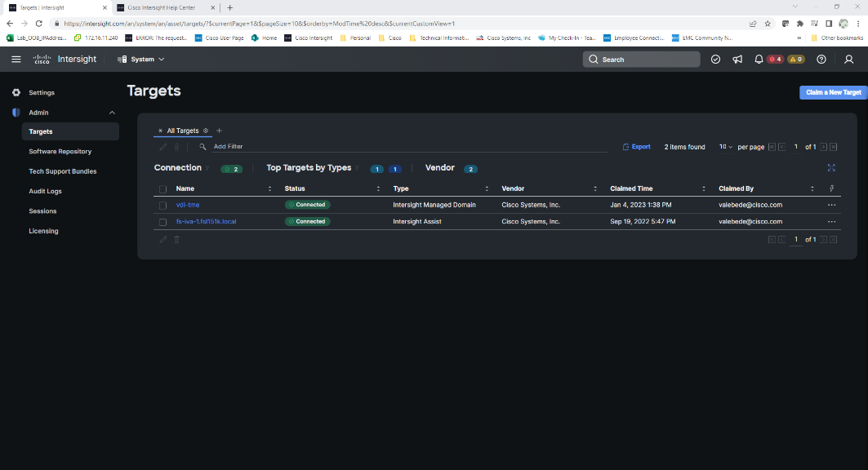Sort by the Claimed Time column
Image resolution: width=868 pixels, height=470 pixels.
[704, 189]
